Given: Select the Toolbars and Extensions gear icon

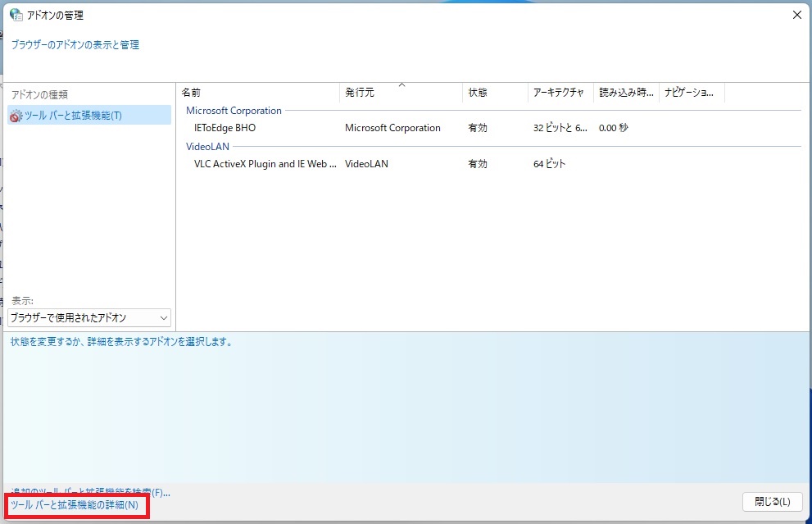Looking at the screenshot, I should (x=16, y=116).
